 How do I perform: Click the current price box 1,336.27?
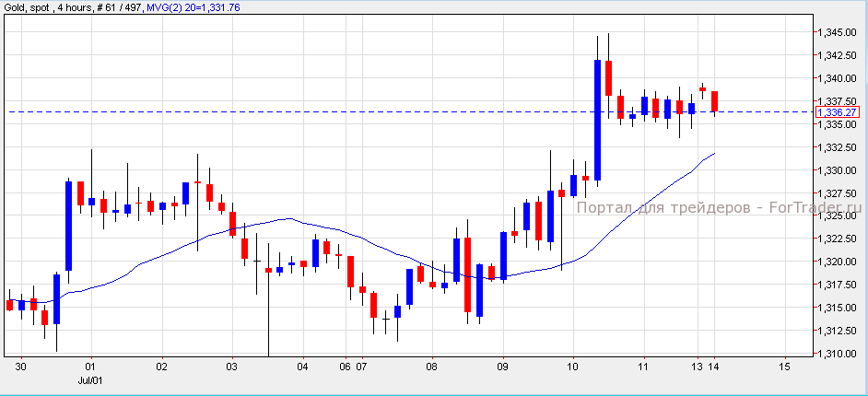pyautogui.click(x=838, y=112)
